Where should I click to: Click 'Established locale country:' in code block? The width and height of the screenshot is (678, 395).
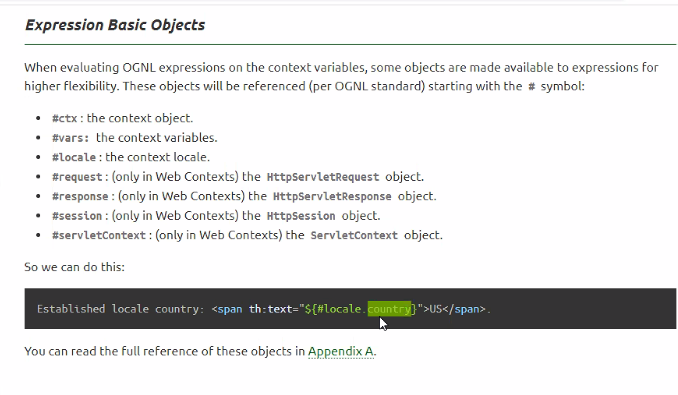(x=121, y=309)
